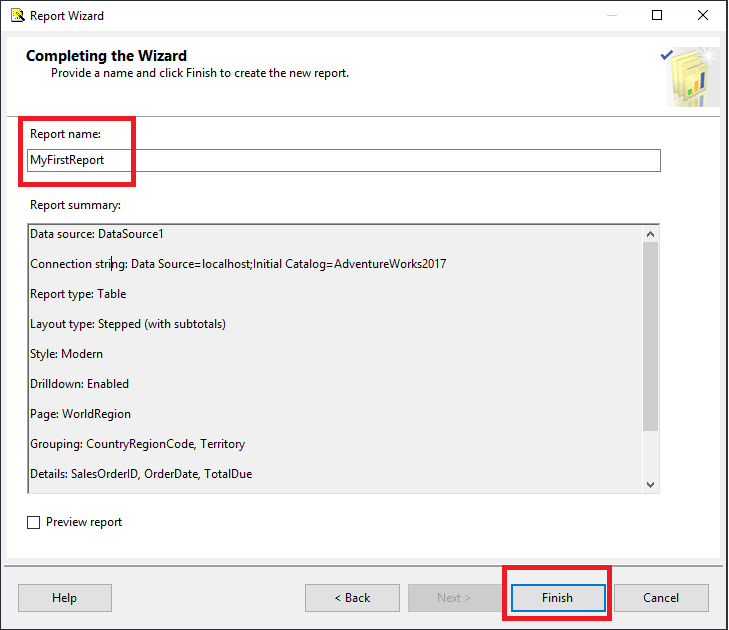This screenshot has height=630, width=729.
Task: Go back with the < Back button
Action: pyautogui.click(x=352, y=598)
